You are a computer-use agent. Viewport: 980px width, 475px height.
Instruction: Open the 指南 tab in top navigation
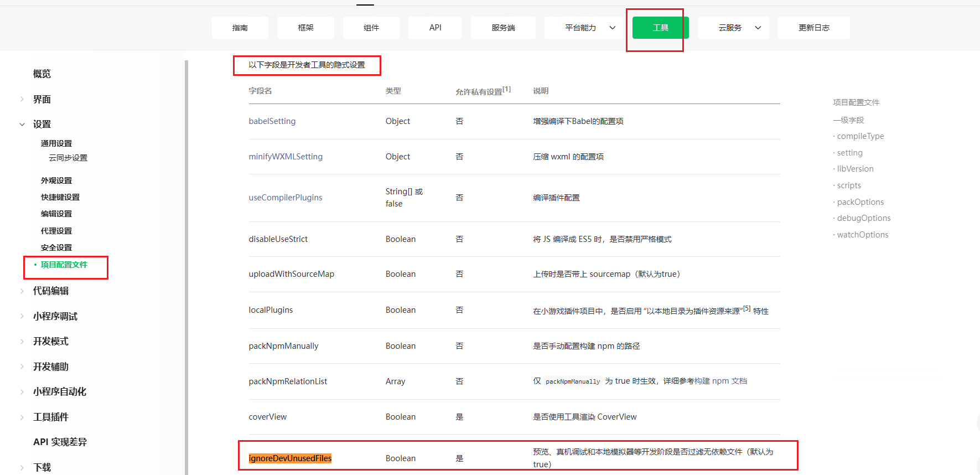(240, 28)
